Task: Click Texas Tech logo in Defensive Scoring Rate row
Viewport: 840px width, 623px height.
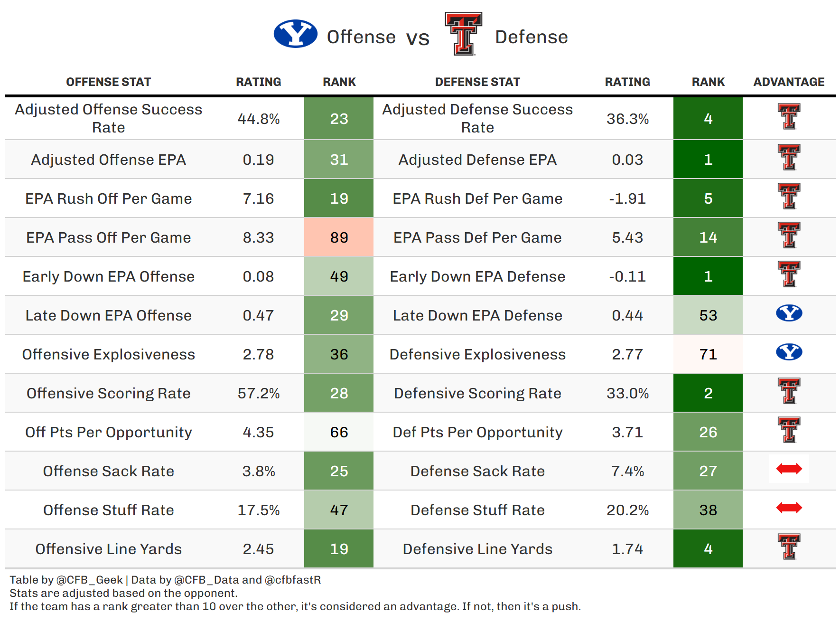Action: pyautogui.click(x=789, y=391)
